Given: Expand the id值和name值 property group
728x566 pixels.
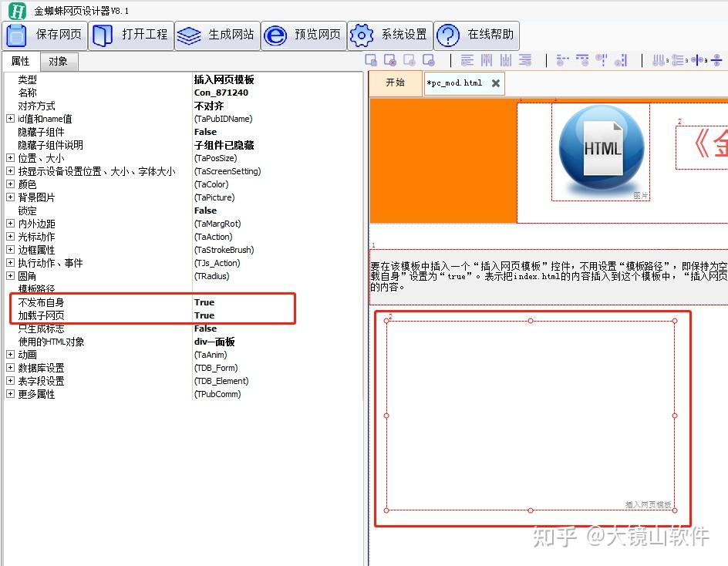Looking at the screenshot, I should (x=10, y=119).
